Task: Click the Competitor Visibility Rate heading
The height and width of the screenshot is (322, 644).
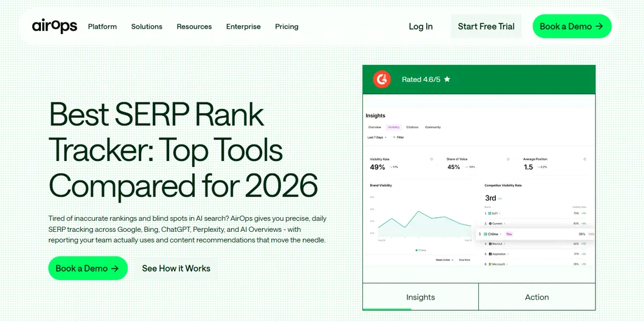Action: click(503, 185)
